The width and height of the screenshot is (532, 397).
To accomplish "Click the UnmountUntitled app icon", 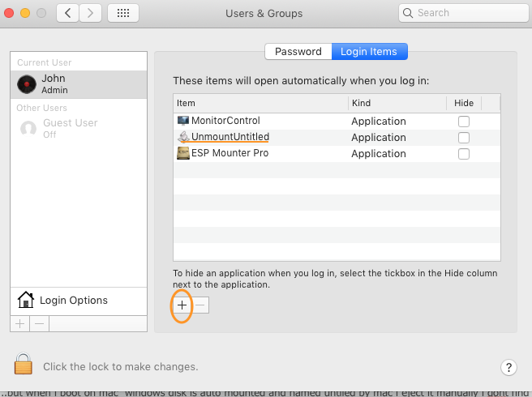I will tap(183, 137).
